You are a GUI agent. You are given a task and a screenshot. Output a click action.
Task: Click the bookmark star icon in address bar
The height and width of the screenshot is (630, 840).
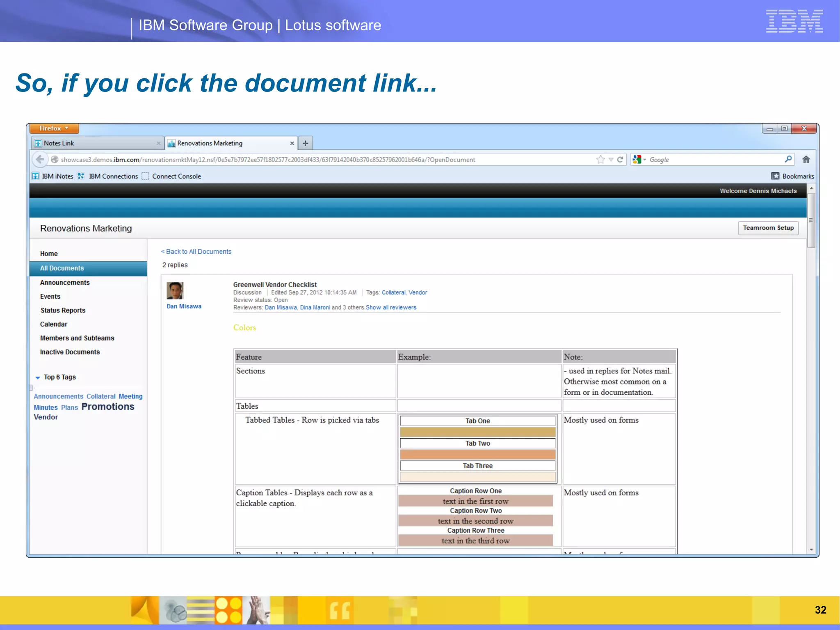[x=600, y=160]
